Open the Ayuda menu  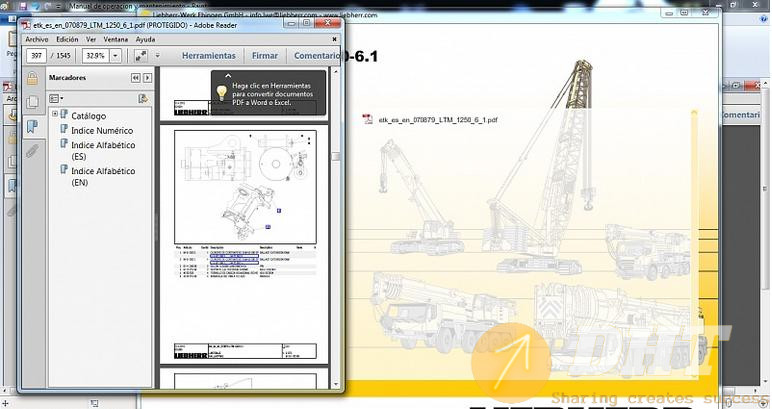coord(145,39)
